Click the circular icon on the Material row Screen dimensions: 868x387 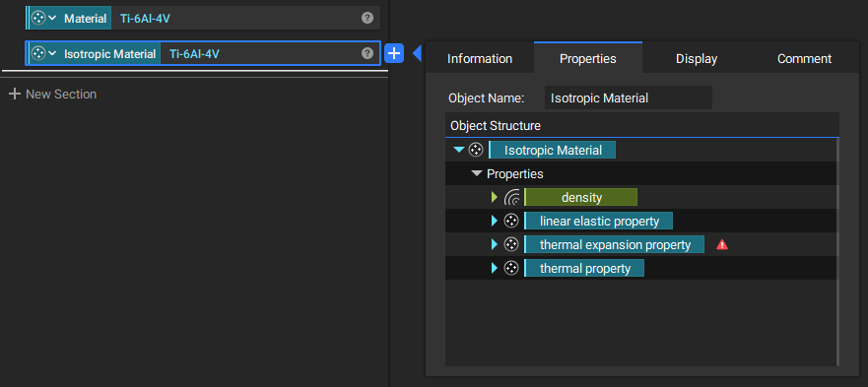click(x=38, y=18)
